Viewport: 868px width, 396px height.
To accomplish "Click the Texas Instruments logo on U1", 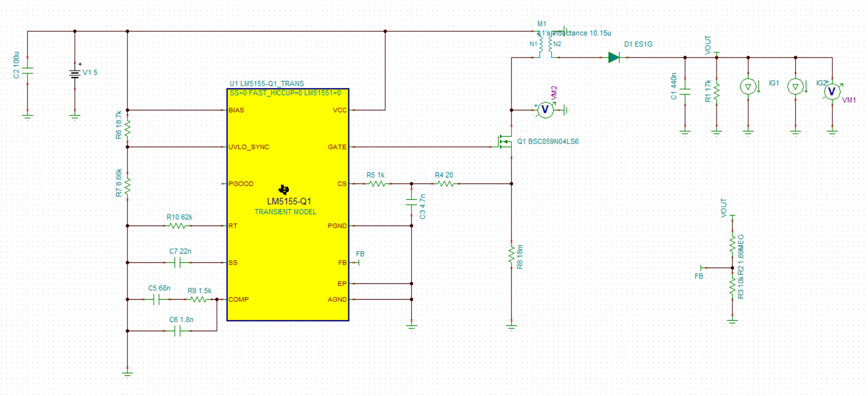I will pos(284,190).
